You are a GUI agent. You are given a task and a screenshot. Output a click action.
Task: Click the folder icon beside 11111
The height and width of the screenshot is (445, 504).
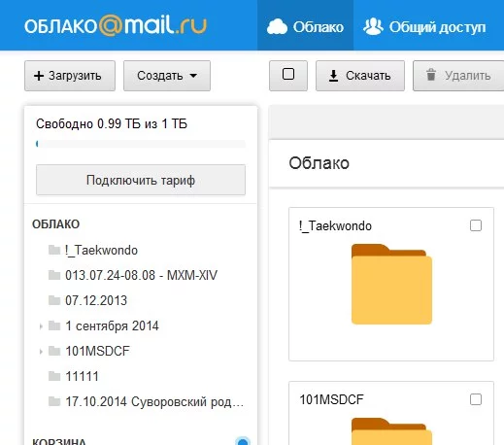pyautogui.click(x=54, y=376)
